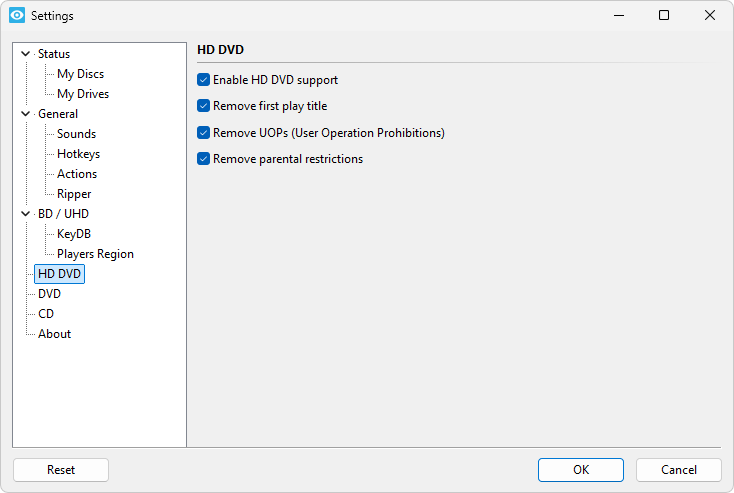Open the My Discs page
Image resolution: width=734 pixels, height=493 pixels.
point(81,74)
